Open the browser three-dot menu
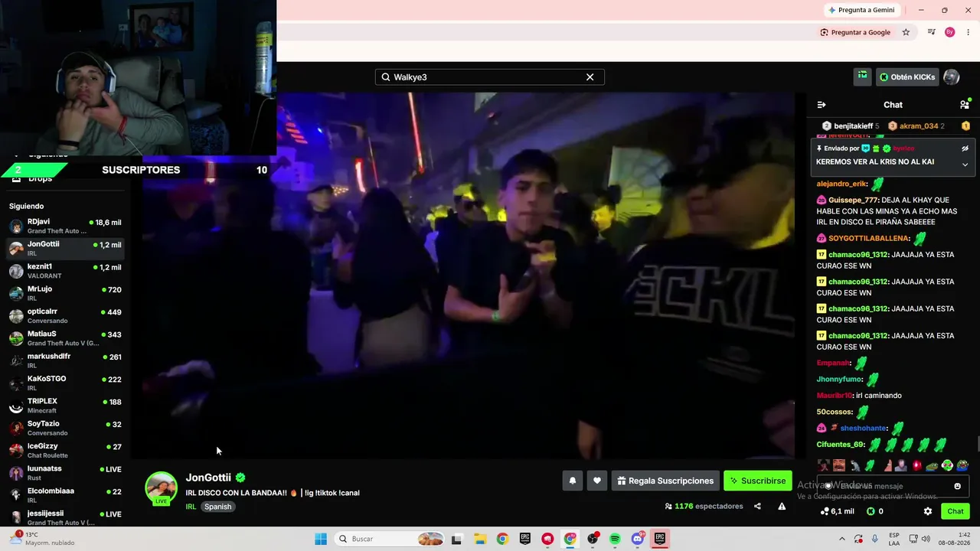The height and width of the screenshot is (551, 980). coord(969,32)
